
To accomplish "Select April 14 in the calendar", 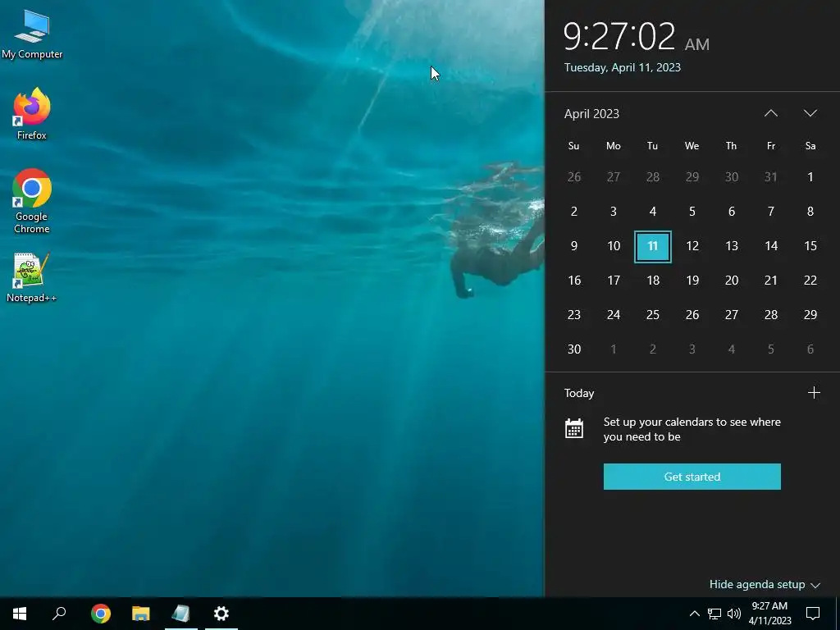I will click(x=771, y=246).
